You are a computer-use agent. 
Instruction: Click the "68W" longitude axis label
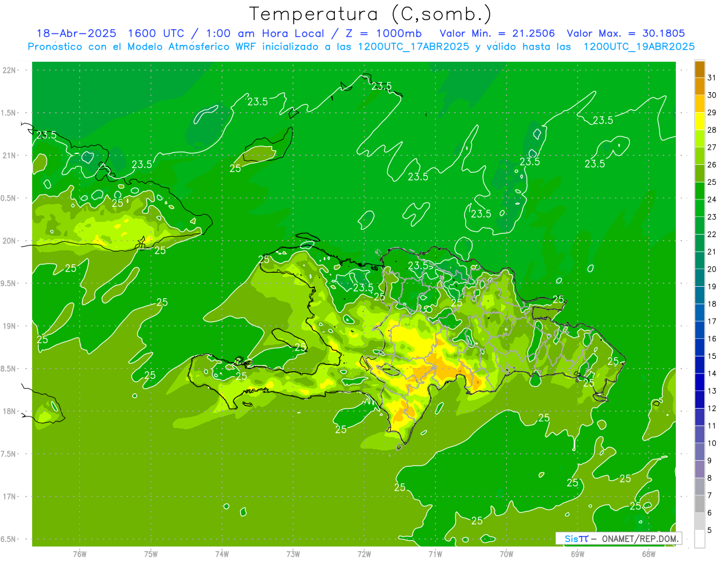[649, 554]
